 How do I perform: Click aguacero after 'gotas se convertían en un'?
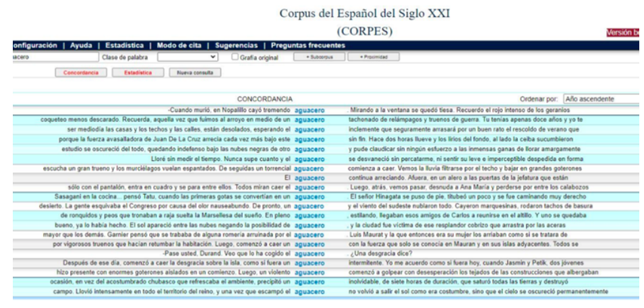coord(310,197)
